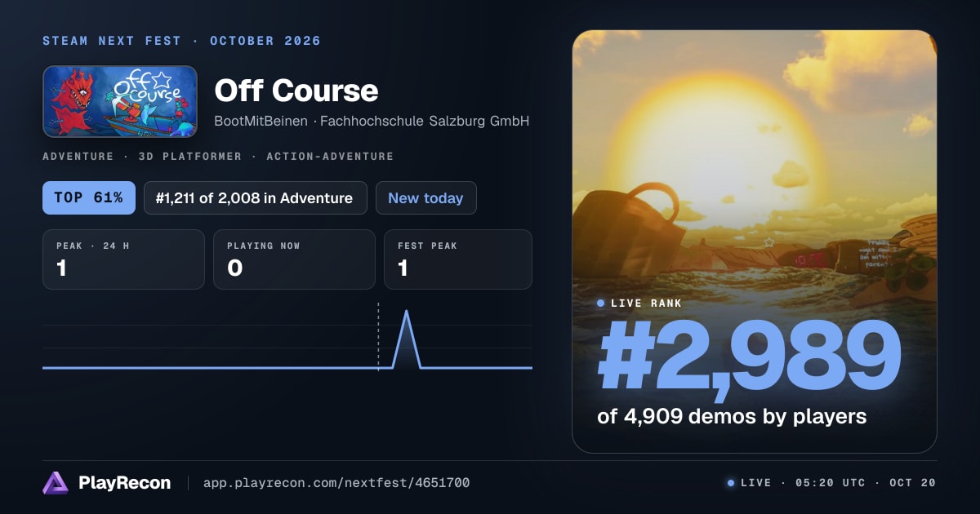Image resolution: width=980 pixels, height=514 pixels.
Task: Click the STEAM NEXT FEST · OCTOBER 2026 header
Action: [x=181, y=41]
